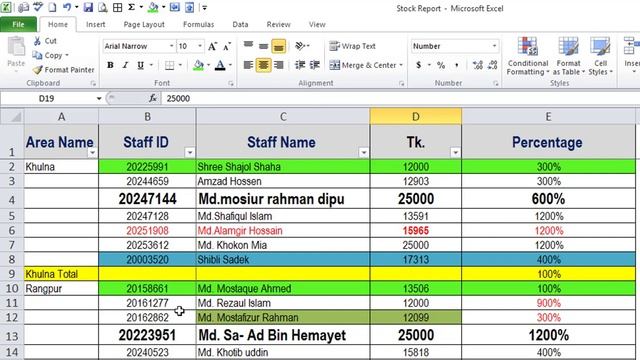Click the Comma Style icon

456,65
